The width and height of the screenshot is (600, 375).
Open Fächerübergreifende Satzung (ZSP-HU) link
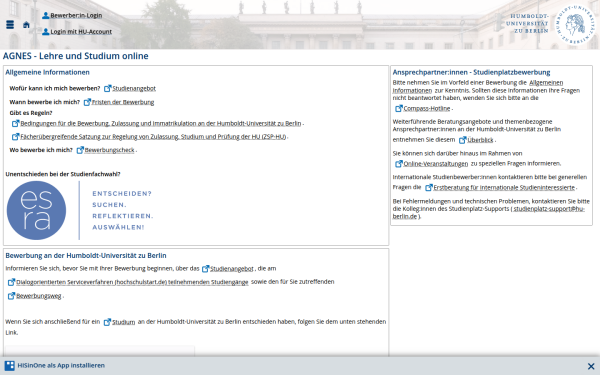coord(153,137)
